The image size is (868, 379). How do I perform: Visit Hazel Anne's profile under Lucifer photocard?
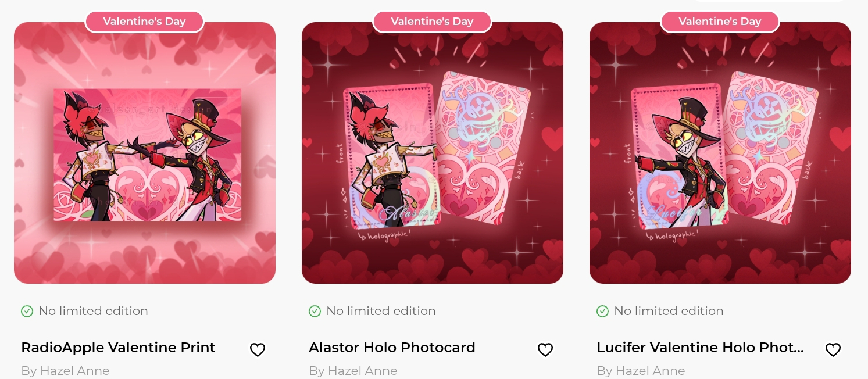click(641, 371)
